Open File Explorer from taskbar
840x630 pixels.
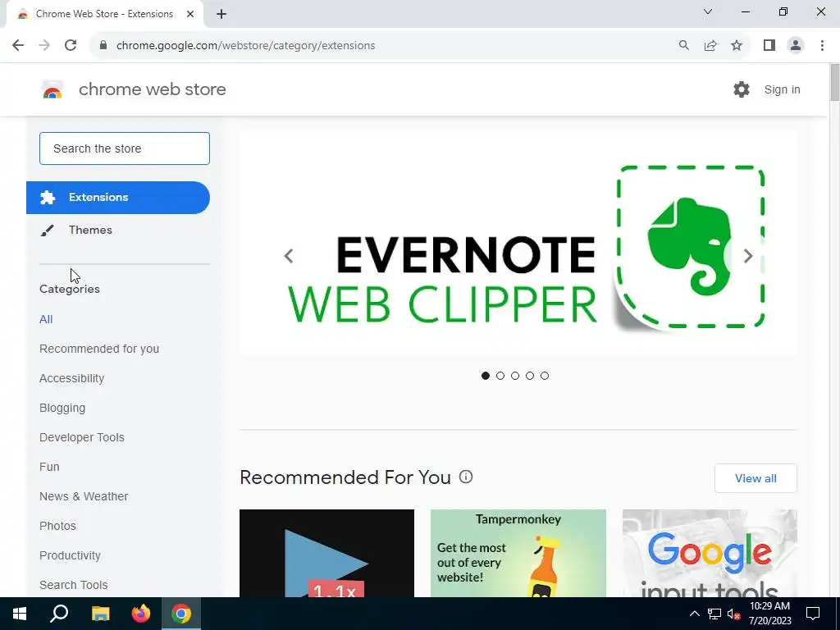[100, 614]
